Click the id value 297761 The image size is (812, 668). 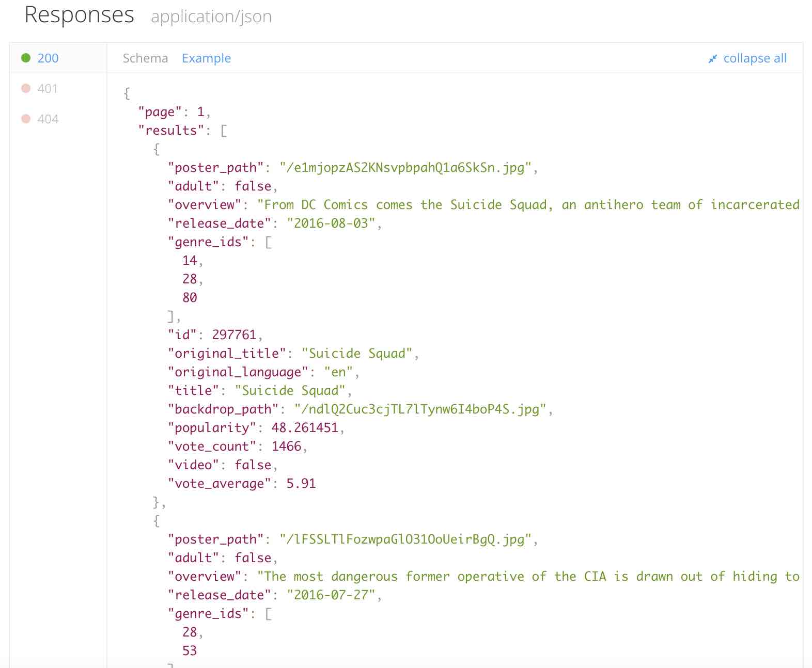235,335
